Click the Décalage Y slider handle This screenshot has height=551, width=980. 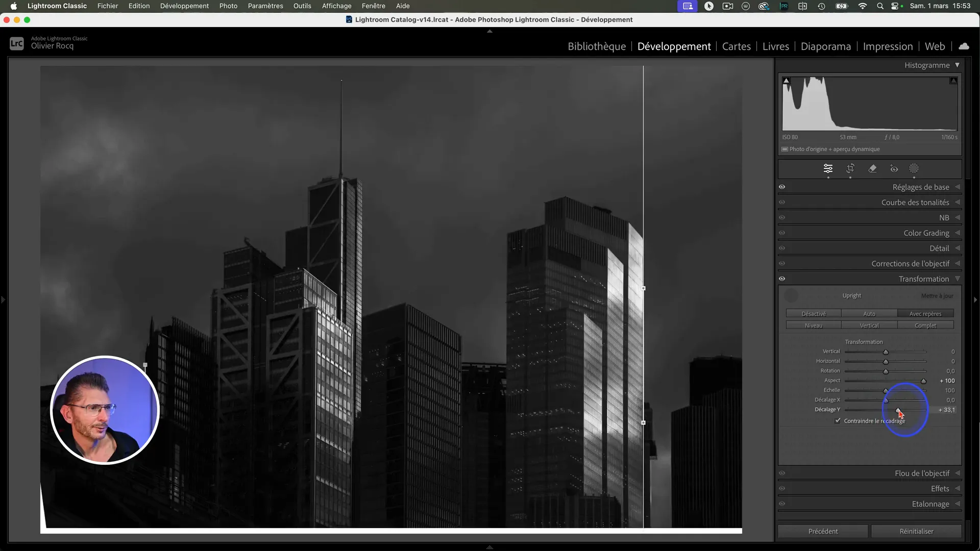click(898, 410)
